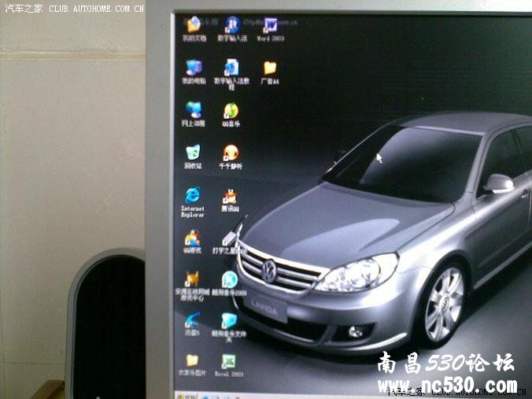Viewport: 532px width, 399px height.
Task: Launch Excel 2003 from the desktop
Action: (228, 362)
